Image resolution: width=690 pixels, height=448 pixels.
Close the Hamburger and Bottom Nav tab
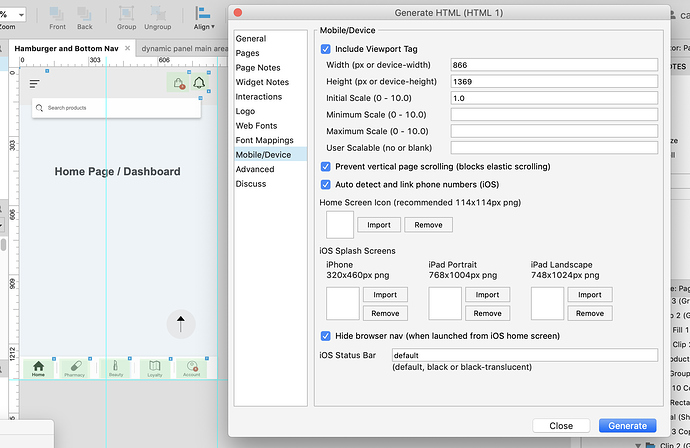tap(128, 48)
